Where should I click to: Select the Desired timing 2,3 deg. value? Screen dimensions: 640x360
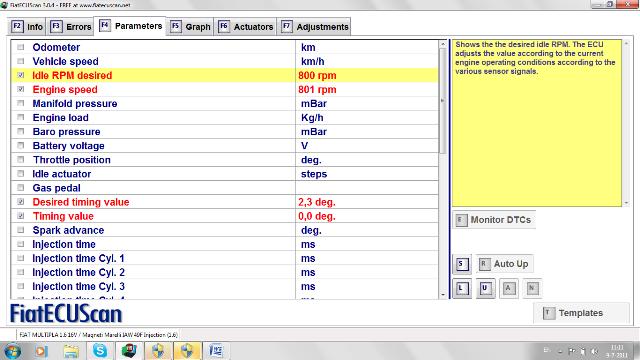pos(317,202)
